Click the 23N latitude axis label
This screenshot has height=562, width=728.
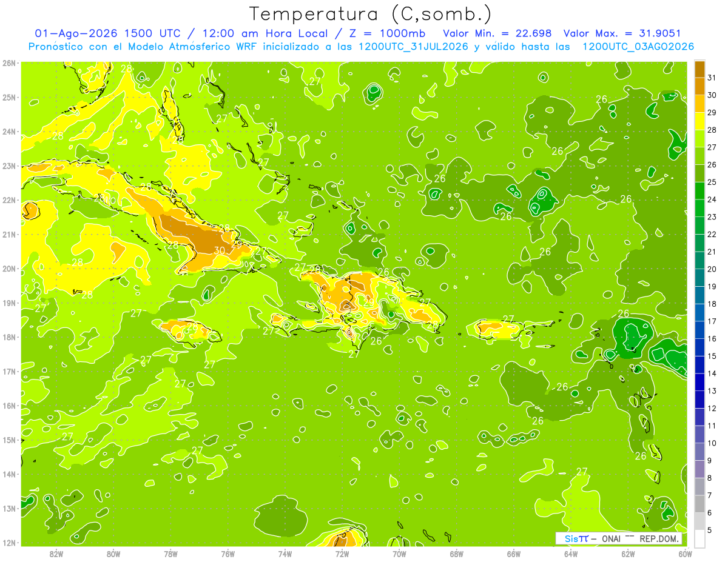(9, 166)
